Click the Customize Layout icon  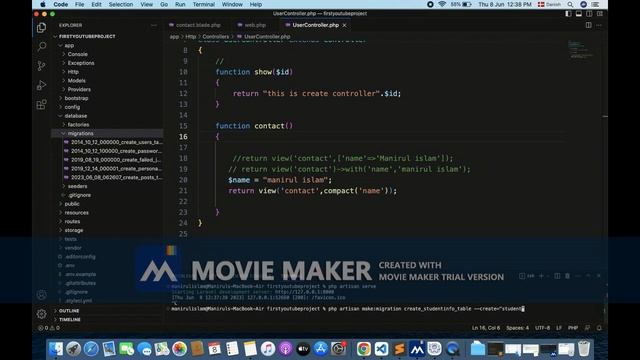[x=600, y=14]
